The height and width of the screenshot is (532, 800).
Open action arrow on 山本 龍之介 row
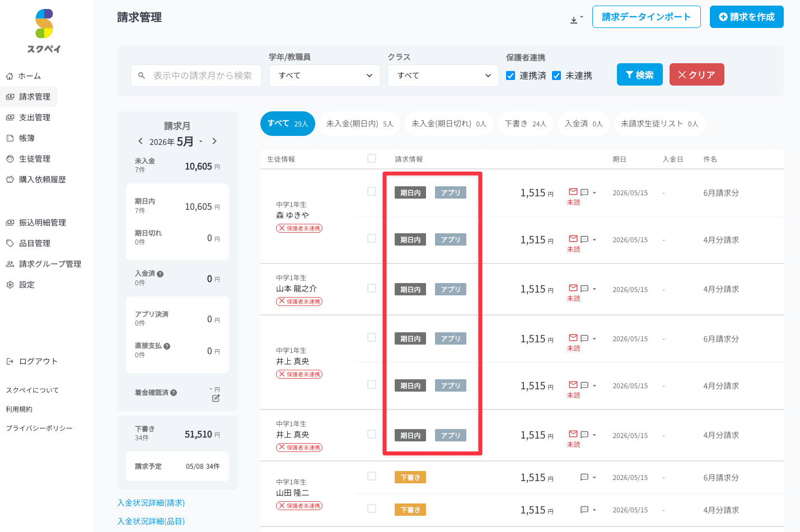click(595, 289)
